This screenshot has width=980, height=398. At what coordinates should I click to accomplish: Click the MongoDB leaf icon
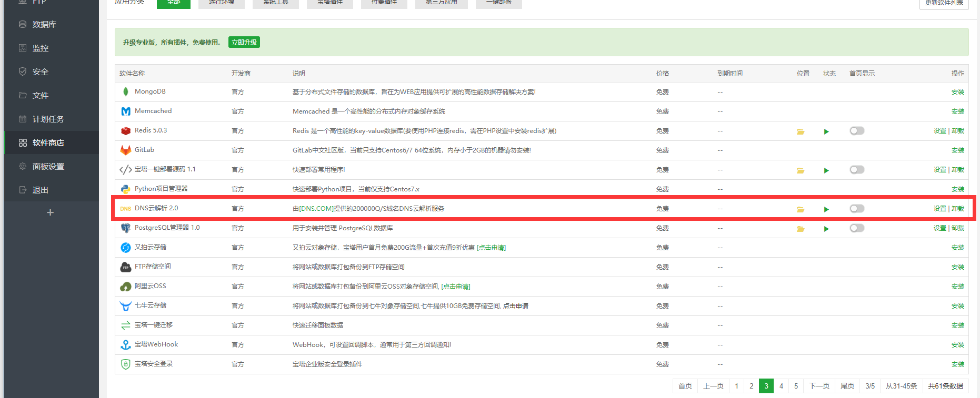click(125, 91)
